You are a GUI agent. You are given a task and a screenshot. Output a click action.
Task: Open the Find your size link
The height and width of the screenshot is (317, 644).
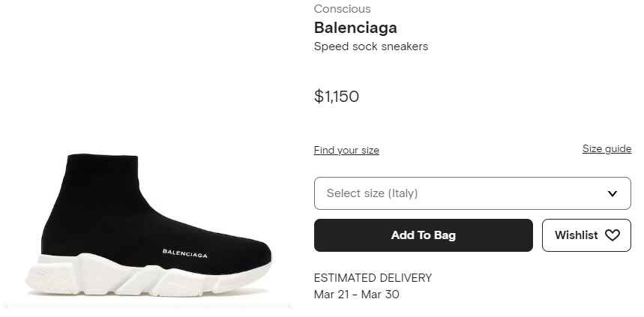click(x=346, y=150)
